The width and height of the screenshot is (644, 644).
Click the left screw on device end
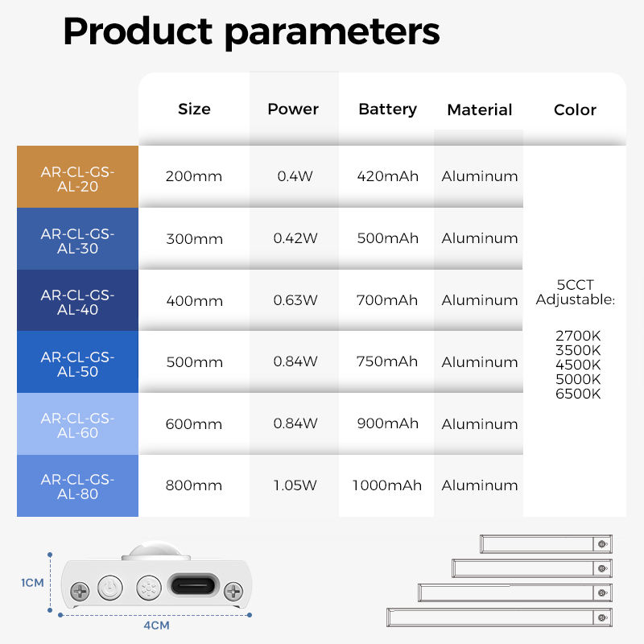pos(80,591)
